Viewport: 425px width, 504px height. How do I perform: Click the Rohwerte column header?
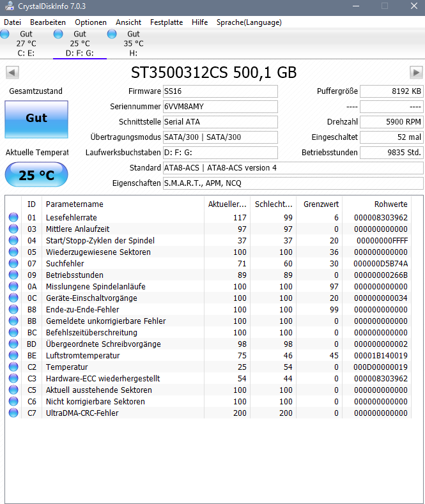[x=377, y=204]
